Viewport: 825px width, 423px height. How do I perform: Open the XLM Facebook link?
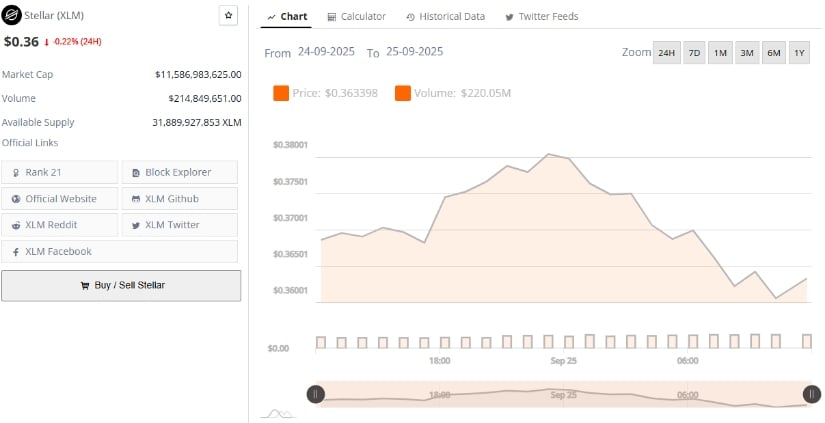tap(119, 251)
